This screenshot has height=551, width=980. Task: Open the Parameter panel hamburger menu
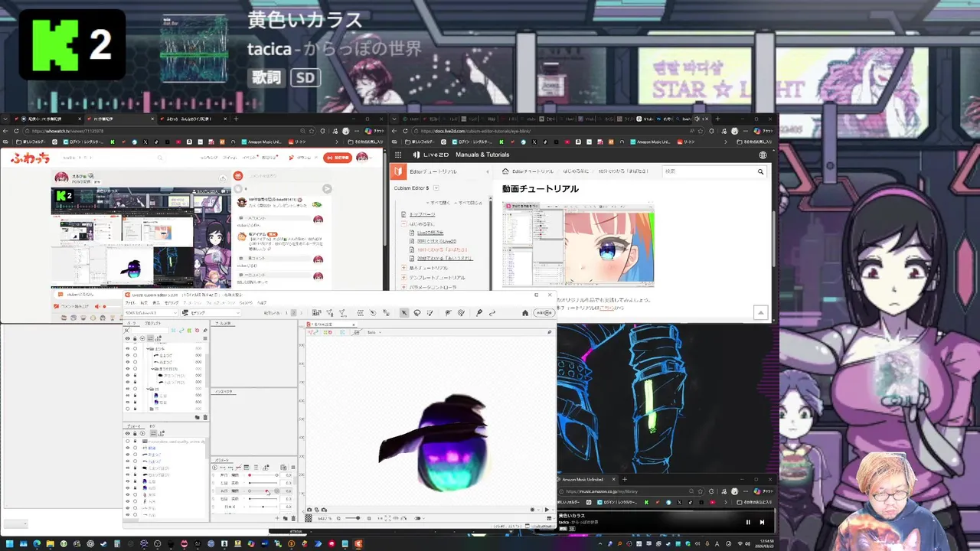(x=293, y=468)
